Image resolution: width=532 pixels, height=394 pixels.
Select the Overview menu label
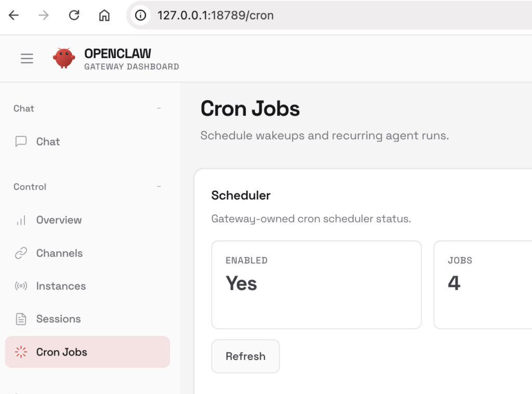59,220
